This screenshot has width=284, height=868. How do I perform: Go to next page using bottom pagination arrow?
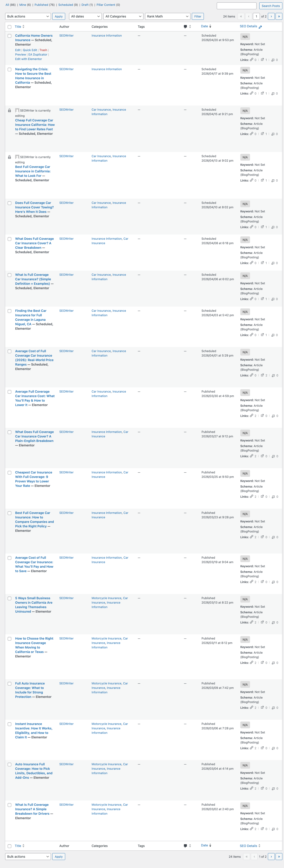pyautogui.click(x=271, y=856)
